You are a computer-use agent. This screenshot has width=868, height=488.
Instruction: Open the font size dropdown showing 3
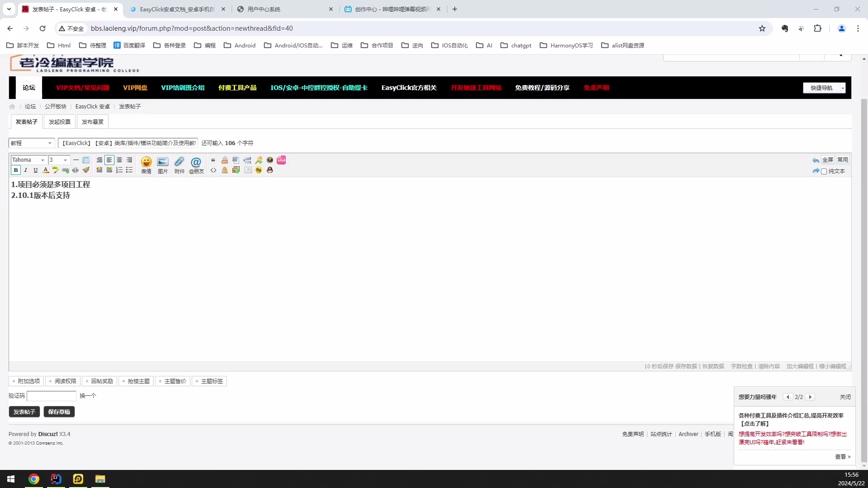coord(58,160)
